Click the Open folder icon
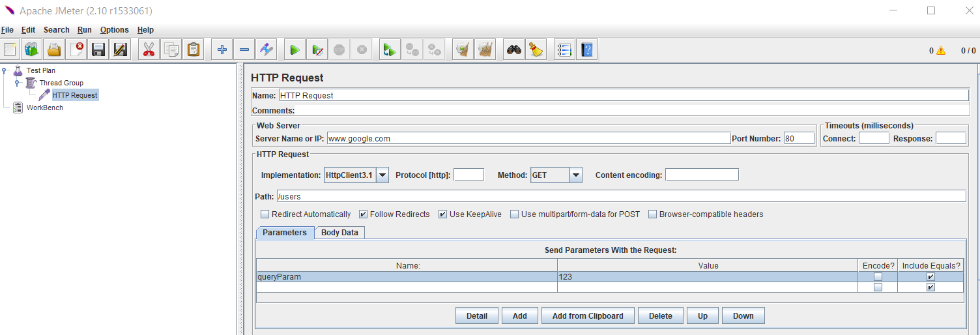980x335 pixels. (x=54, y=50)
